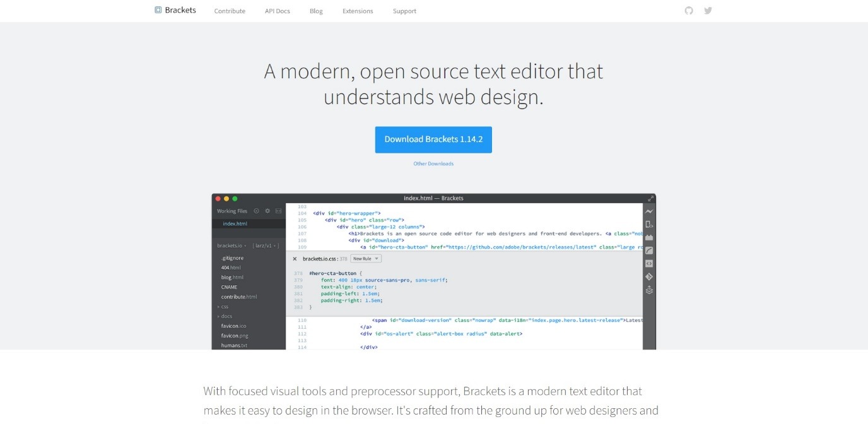Open the Extensions menu item

(358, 11)
